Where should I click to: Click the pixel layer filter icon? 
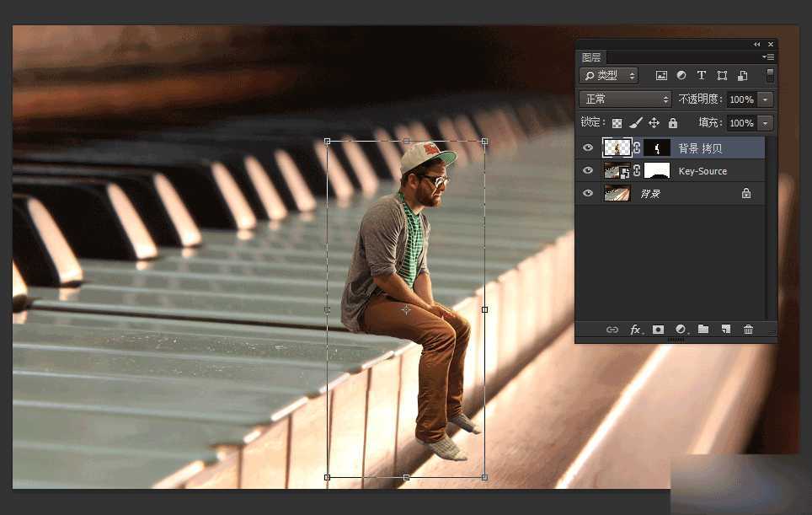point(661,76)
